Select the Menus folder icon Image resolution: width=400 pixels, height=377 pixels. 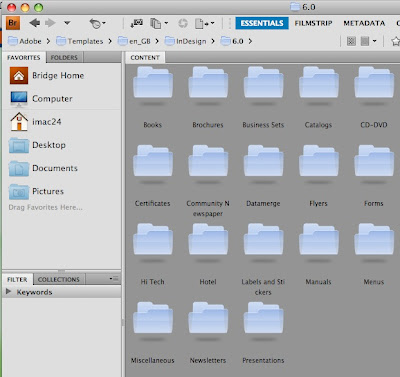pyautogui.click(x=374, y=240)
